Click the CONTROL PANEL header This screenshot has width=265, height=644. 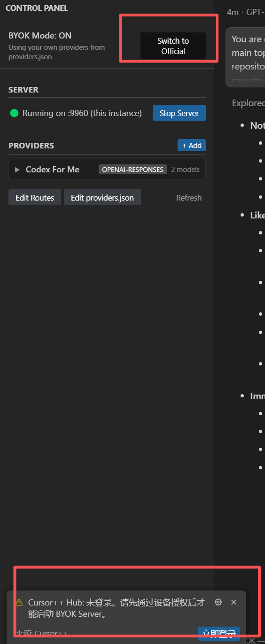click(x=37, y=8)
